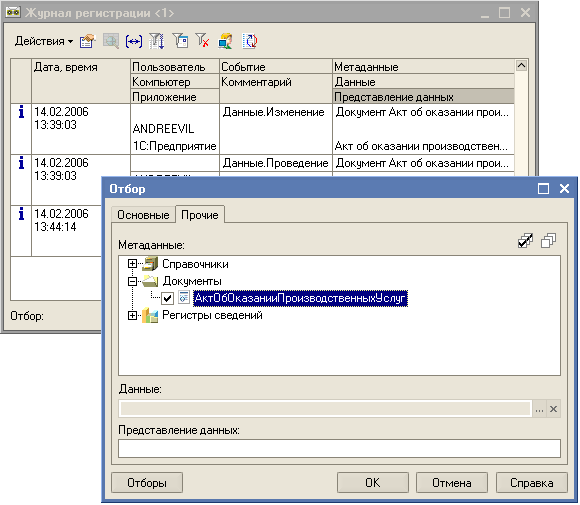Open the Действия dropdown menu
580x505 pixels.
44,41
